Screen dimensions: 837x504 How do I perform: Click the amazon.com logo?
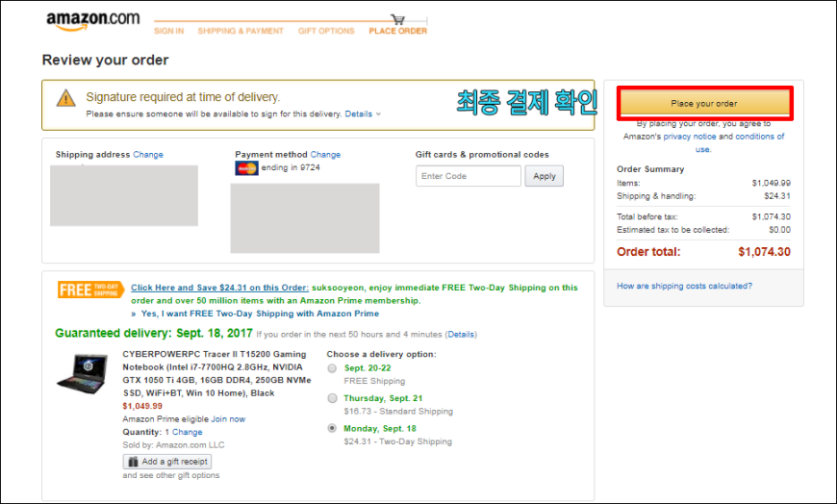93,21
